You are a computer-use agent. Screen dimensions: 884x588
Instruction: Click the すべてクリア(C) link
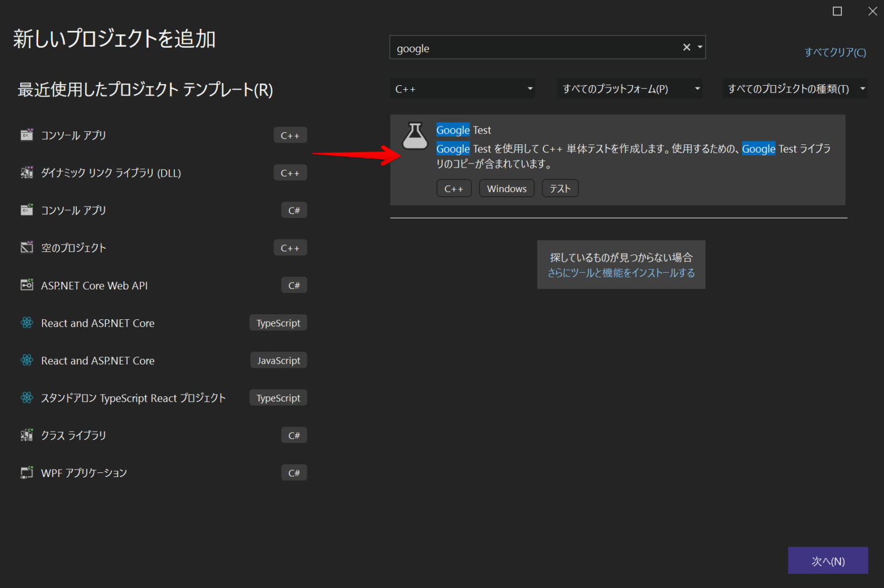(835, 52)
